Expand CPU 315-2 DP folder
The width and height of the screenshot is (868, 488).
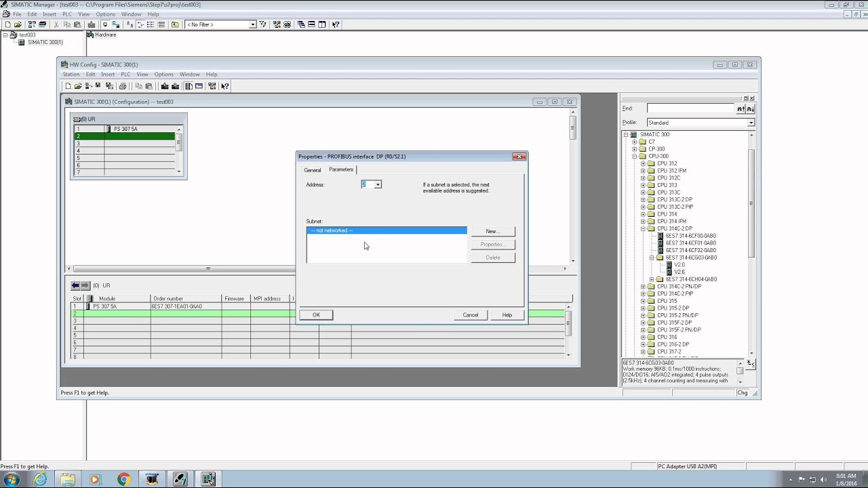click(643, 308)
